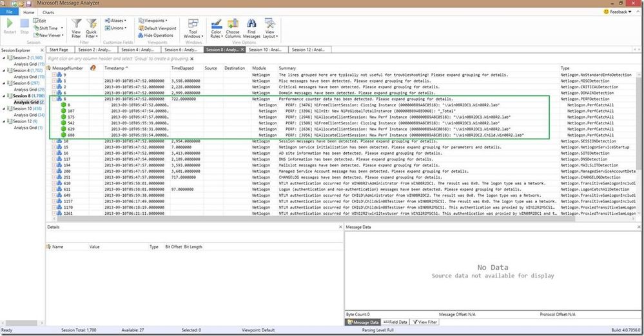
Task: Click the Details panel columns icon beside Name
Action: (48, 247)
